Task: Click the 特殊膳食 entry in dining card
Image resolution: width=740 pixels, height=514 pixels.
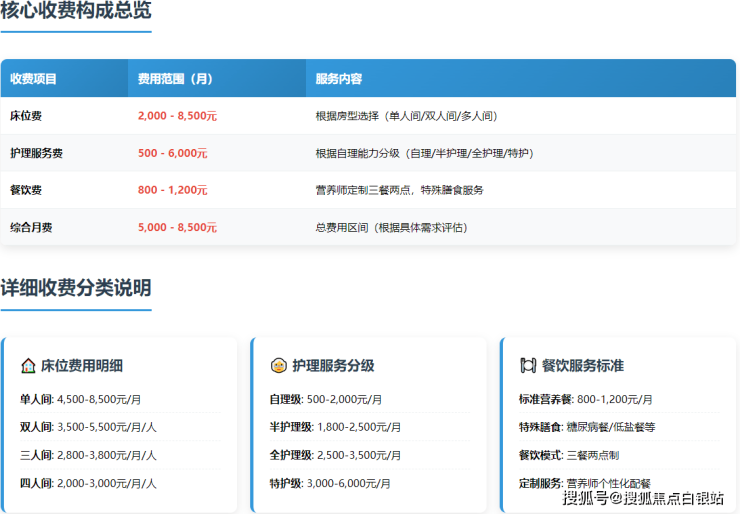Action: [x=587, y=427]
